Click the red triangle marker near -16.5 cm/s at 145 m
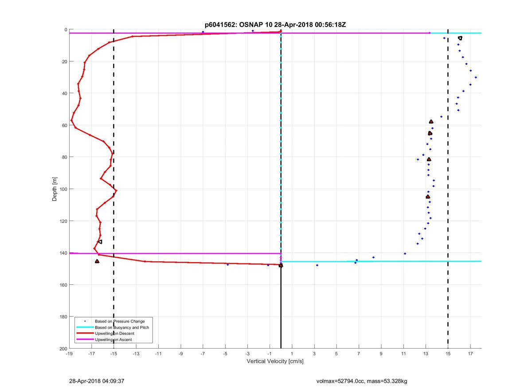 pos(97,261)
